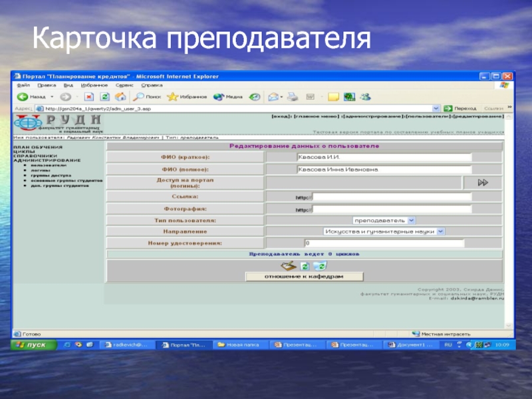Click the Переход go button

(x=460, y=108)
